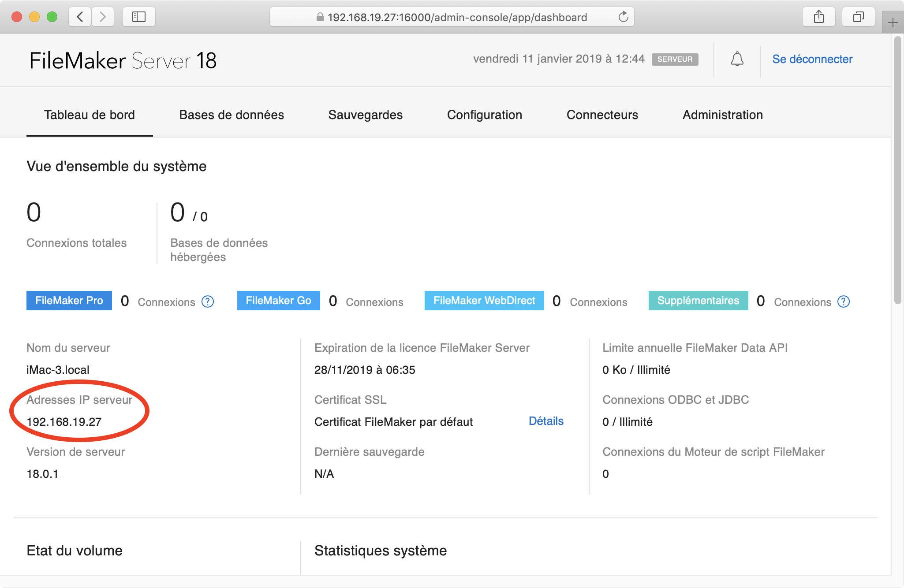The height and width of the screenshot is (588, 904).
Task: Click the license expiration 28/11/2019 à 06:35
Action: click(365, 370)
